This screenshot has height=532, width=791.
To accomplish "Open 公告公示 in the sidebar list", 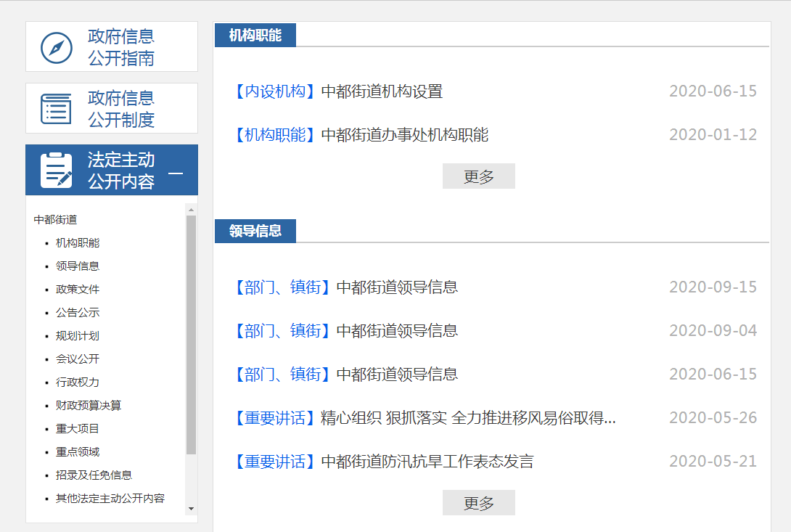I will pyautogui.click(x=78, y=312).
